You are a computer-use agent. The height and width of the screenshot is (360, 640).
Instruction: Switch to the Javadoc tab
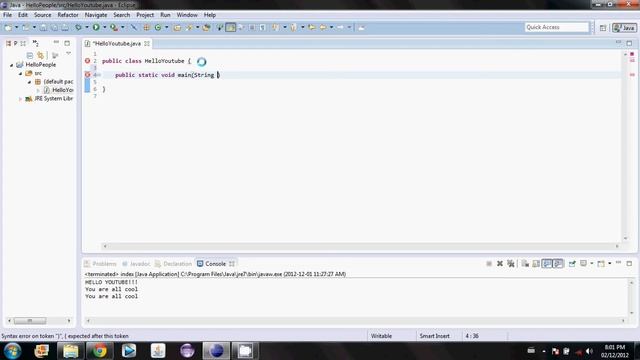(x=136, y=264)
